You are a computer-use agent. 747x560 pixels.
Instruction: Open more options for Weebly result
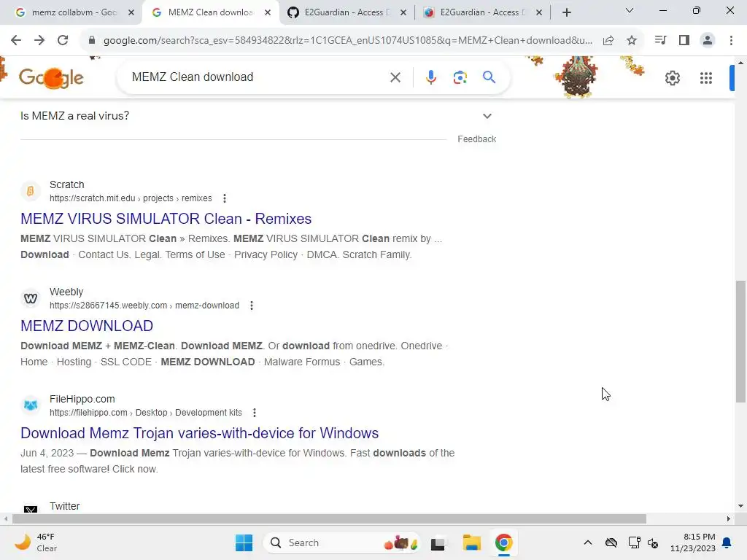point(252,306)
